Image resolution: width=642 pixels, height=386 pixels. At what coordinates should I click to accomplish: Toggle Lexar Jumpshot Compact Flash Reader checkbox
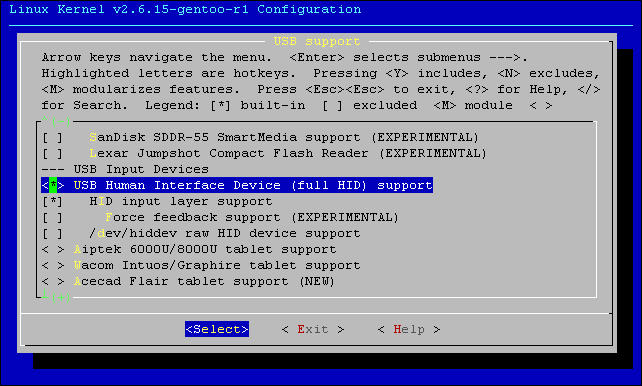53,153
